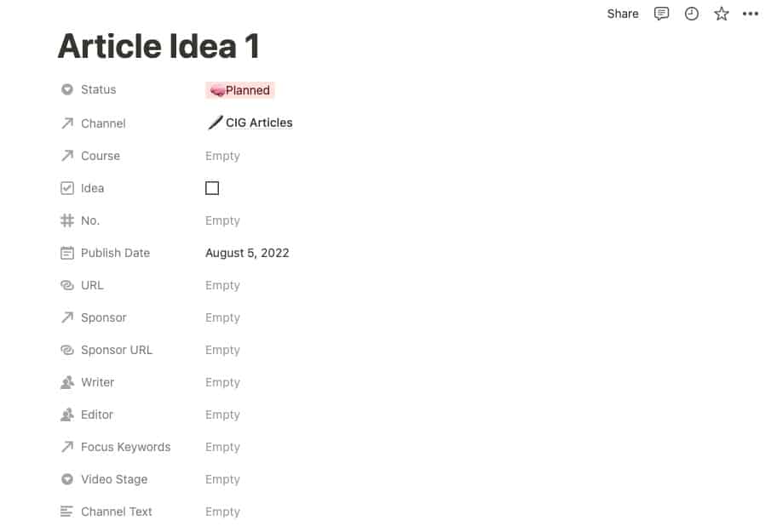Open the ellipsis more options menu
The width and height of the screenshot is (765, 532).
pyautogui.click(x=751, y=13)
